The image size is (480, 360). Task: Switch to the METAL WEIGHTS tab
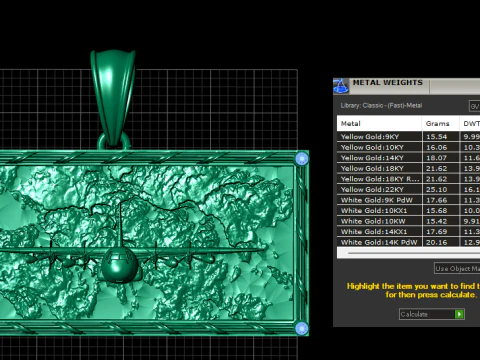click(388, 83)
